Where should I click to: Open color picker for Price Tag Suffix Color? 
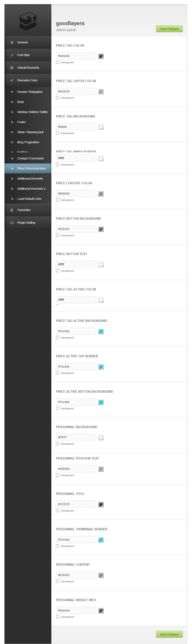coord(101,92)
